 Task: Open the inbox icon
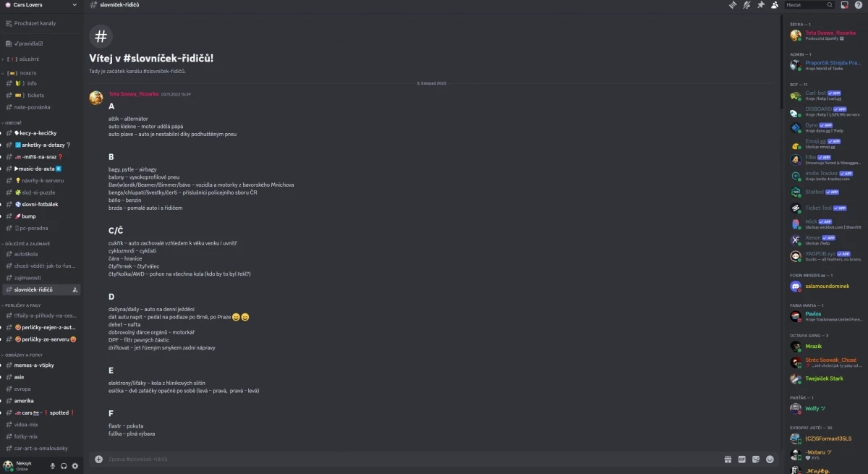pos(844,4)
